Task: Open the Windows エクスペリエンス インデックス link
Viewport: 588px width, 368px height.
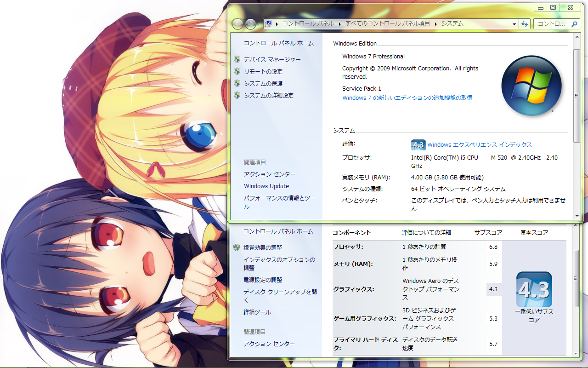Action: (479, 145)
